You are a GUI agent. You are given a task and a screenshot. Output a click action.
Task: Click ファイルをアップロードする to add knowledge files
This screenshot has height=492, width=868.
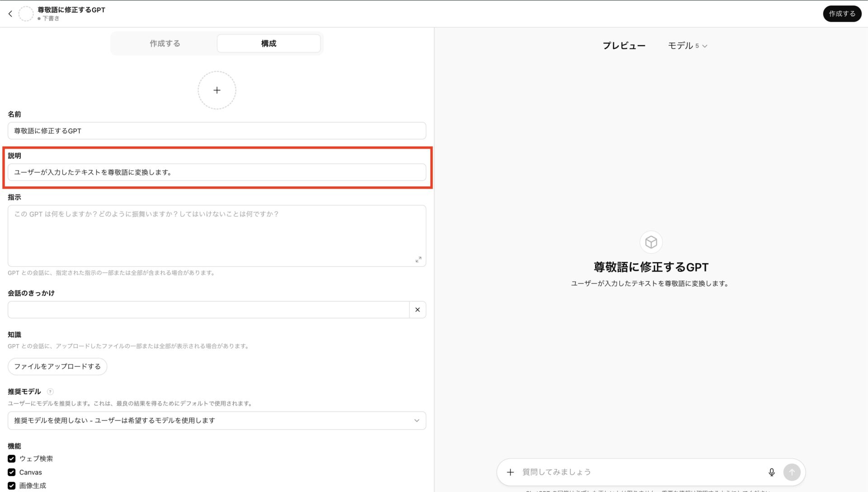tap(57, 366)
